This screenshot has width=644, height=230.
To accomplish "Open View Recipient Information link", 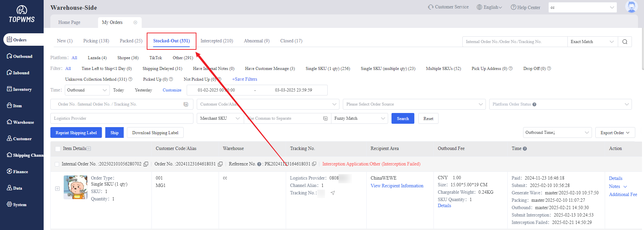I will coord(397,186).
